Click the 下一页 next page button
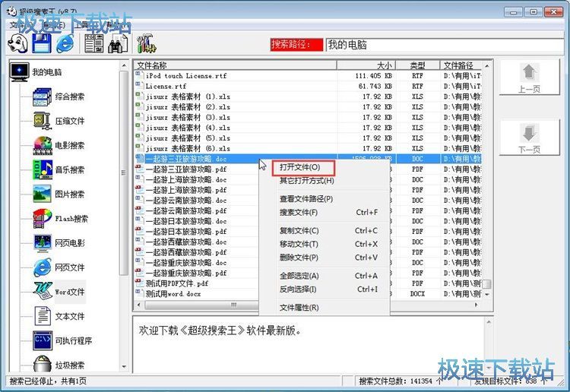Screen dimensions: 570x392 tap(529, 138)
